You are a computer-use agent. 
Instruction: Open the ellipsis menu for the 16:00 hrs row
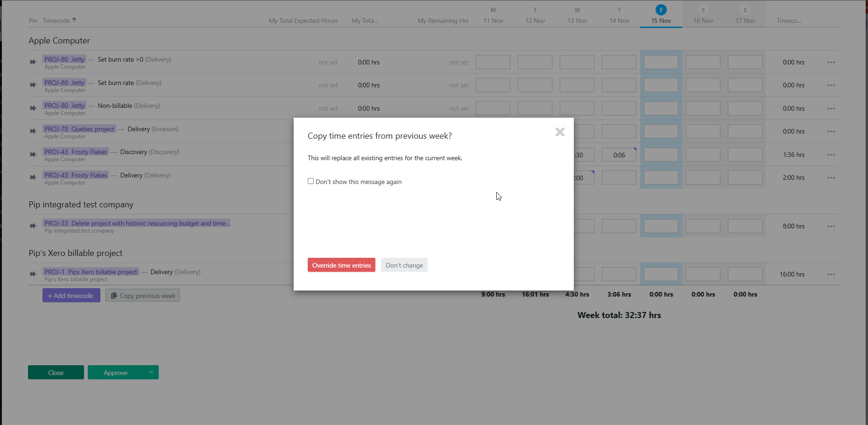pyautogui.click(x=831, y=274)
